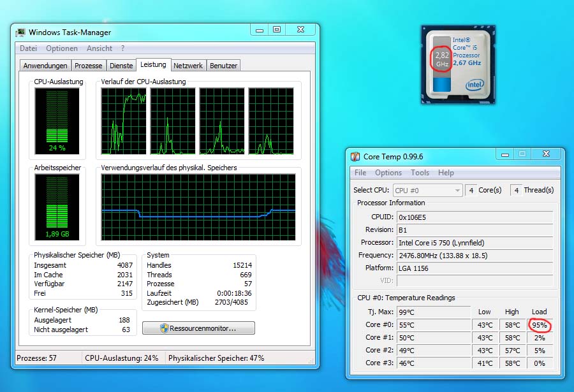Click Core #0 load value 95%
This screenshot has width=574, height=392.
(540, 325)
